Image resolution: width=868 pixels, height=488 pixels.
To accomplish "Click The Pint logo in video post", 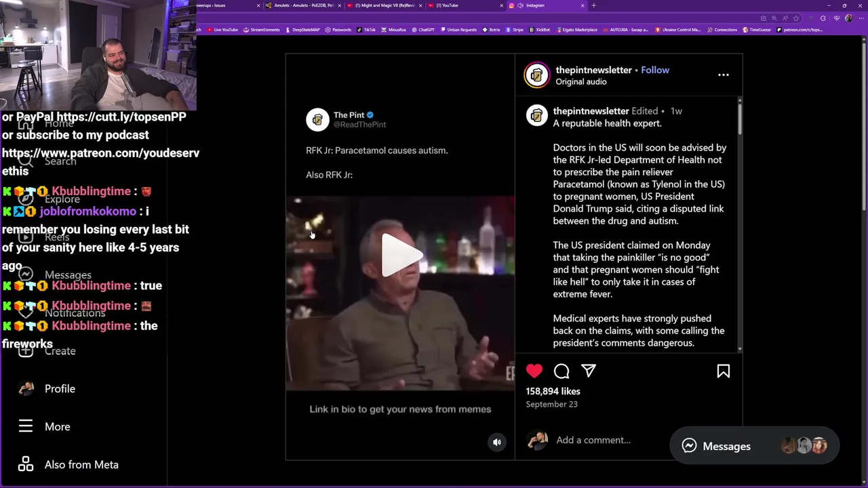I will (317, 120).
